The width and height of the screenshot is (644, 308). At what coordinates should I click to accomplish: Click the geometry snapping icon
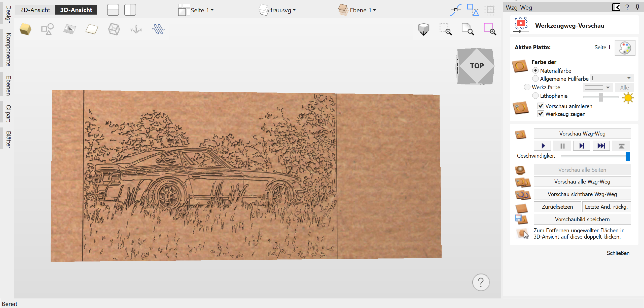[x=473, y=10]
